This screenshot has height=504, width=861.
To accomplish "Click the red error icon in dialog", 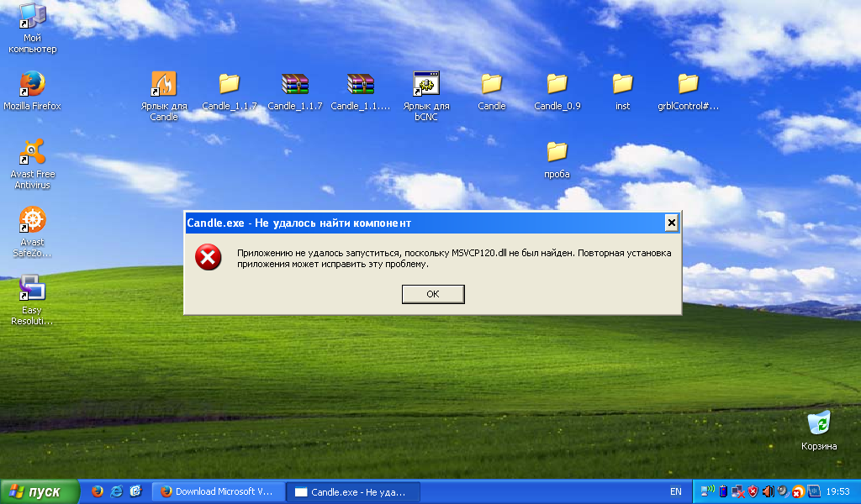I will (x=209, y=257).
